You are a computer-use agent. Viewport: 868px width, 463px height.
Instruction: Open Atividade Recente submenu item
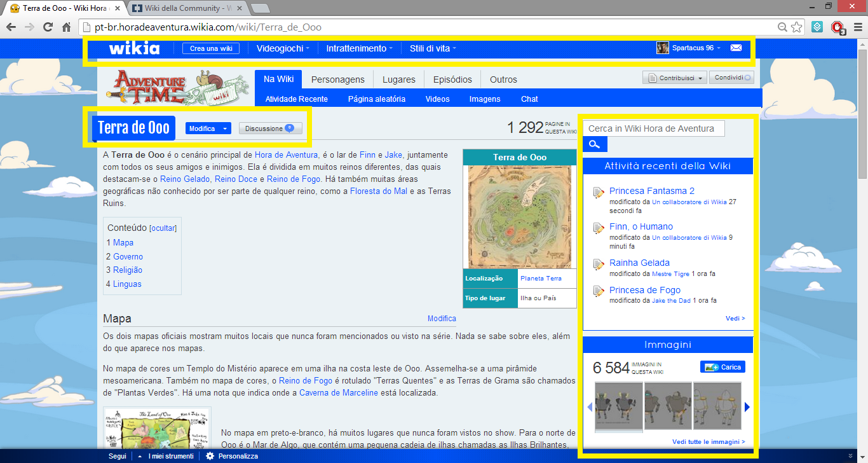(x=297, y=99)
